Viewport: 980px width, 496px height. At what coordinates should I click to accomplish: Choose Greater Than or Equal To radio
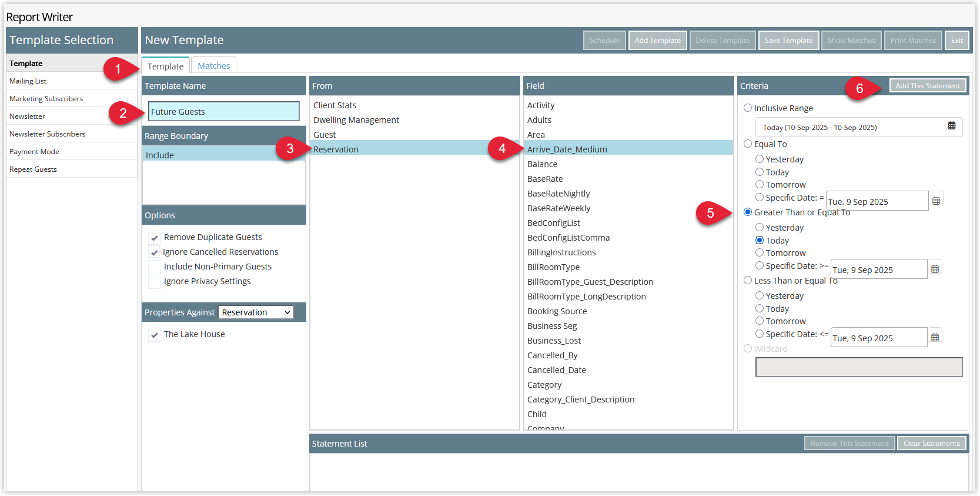pos(748,212)
